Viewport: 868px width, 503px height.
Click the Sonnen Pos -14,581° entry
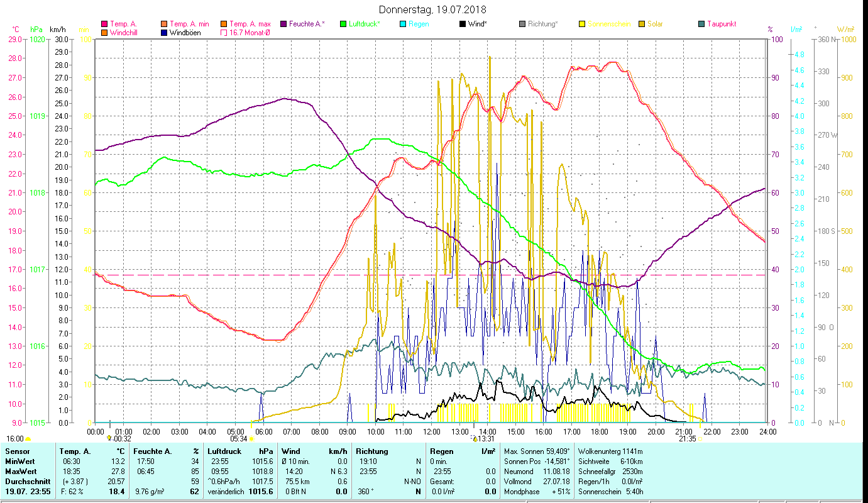(537, 462)
